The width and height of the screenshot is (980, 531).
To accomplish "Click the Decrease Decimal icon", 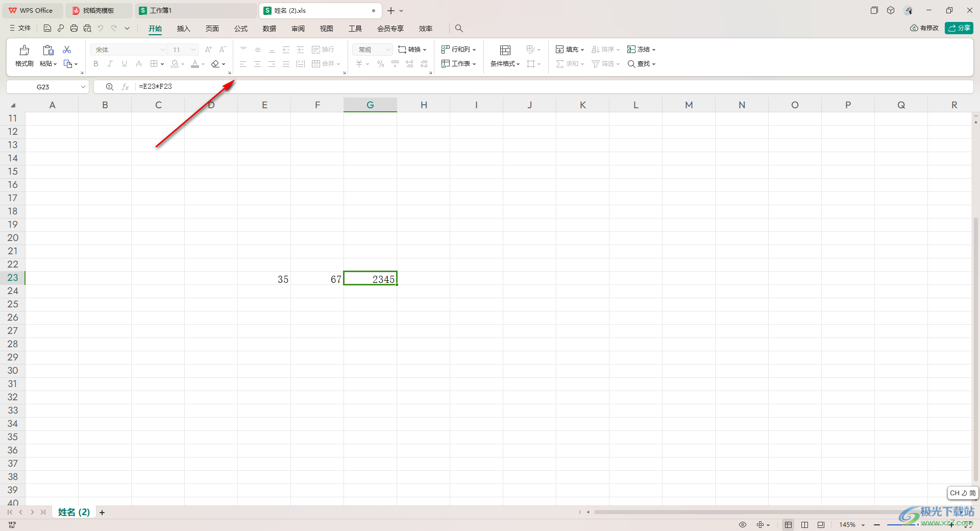I will point(424,64).
